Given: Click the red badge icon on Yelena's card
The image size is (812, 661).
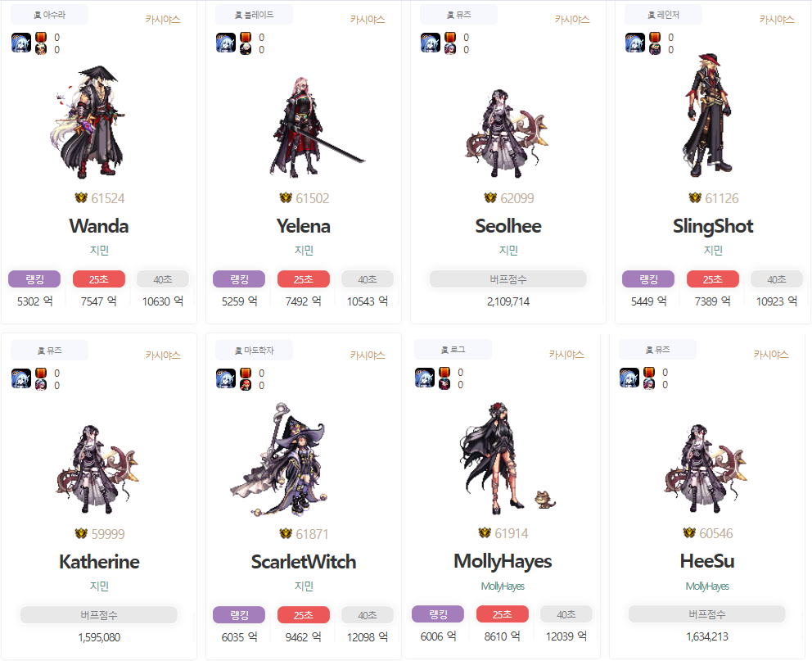Looking at the screenshot, I should click(x=246, y=38).
